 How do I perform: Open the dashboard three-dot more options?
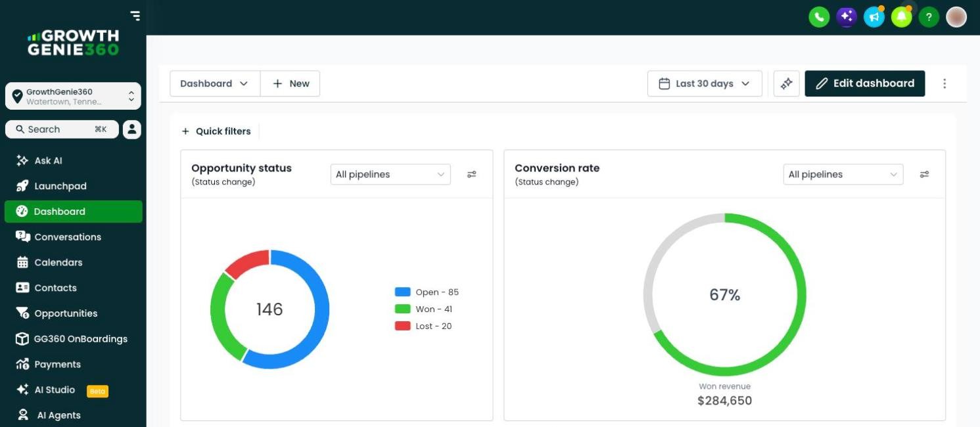coord(945,83)
